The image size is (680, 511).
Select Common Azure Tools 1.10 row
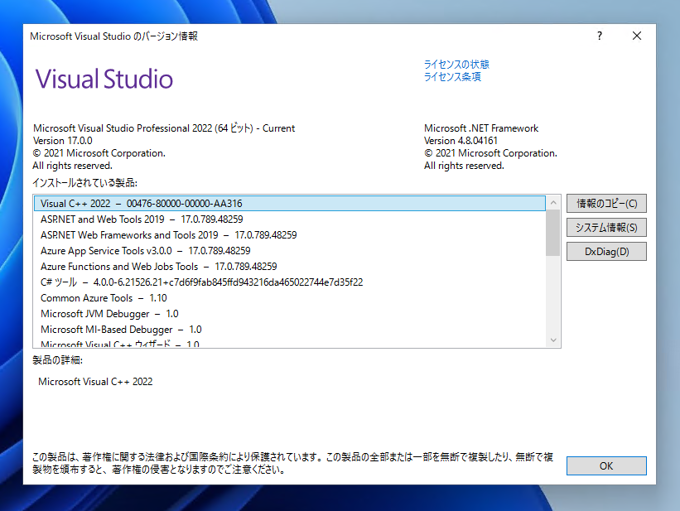[x=290, y=298]
